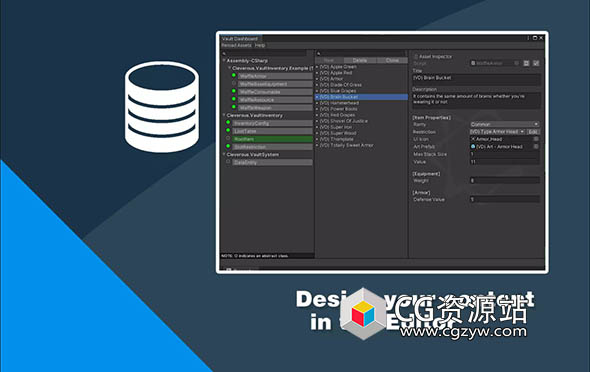
Task: Edit the Value field
Action: pyautogui.click(x=505, y=162)
